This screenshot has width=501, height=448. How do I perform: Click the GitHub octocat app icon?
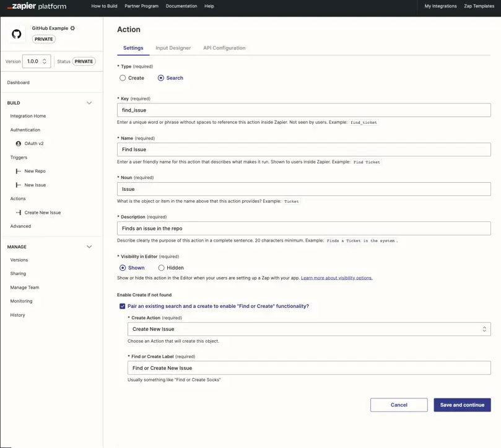pyautogui.click(x=17, y=34)
